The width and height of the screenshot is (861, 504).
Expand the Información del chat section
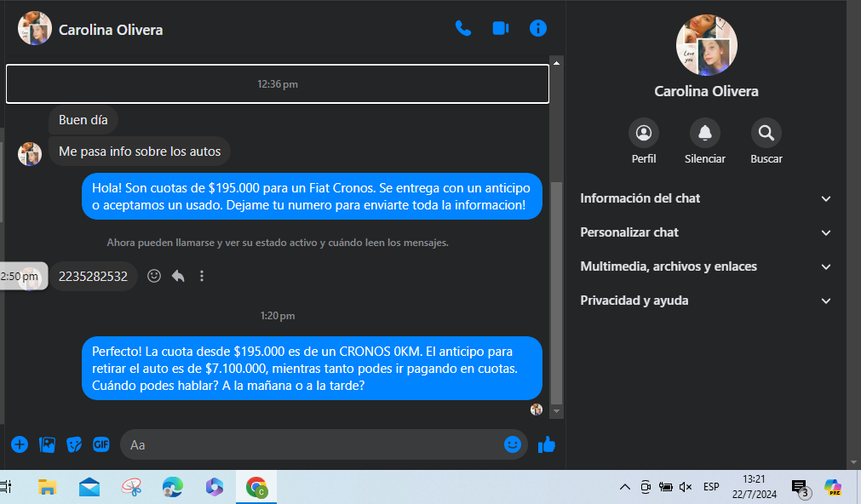[x=706, y=198]
